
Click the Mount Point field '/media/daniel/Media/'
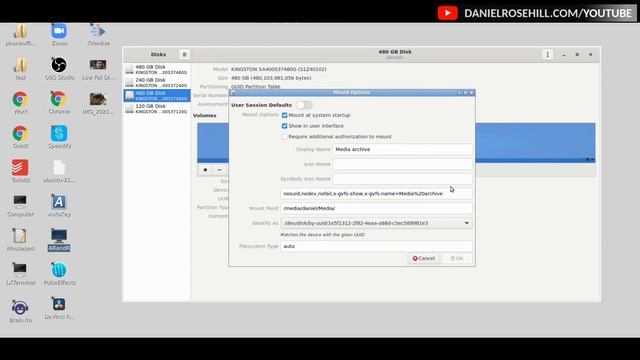376,208
